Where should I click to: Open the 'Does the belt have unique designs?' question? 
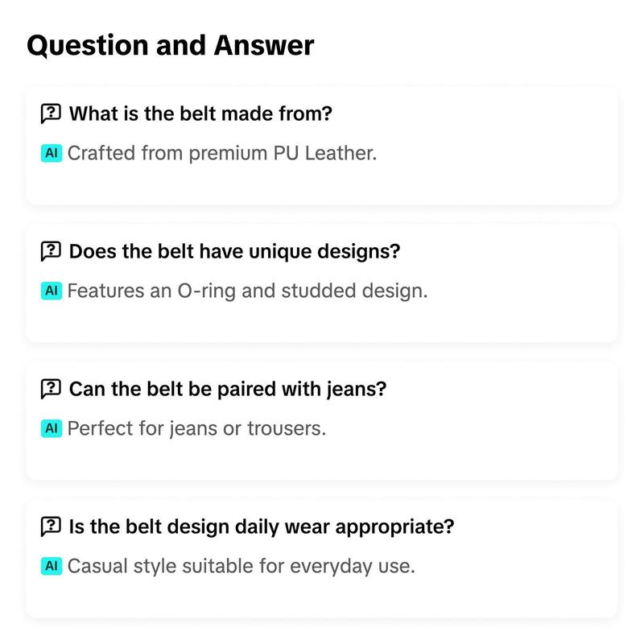(234, 251)
